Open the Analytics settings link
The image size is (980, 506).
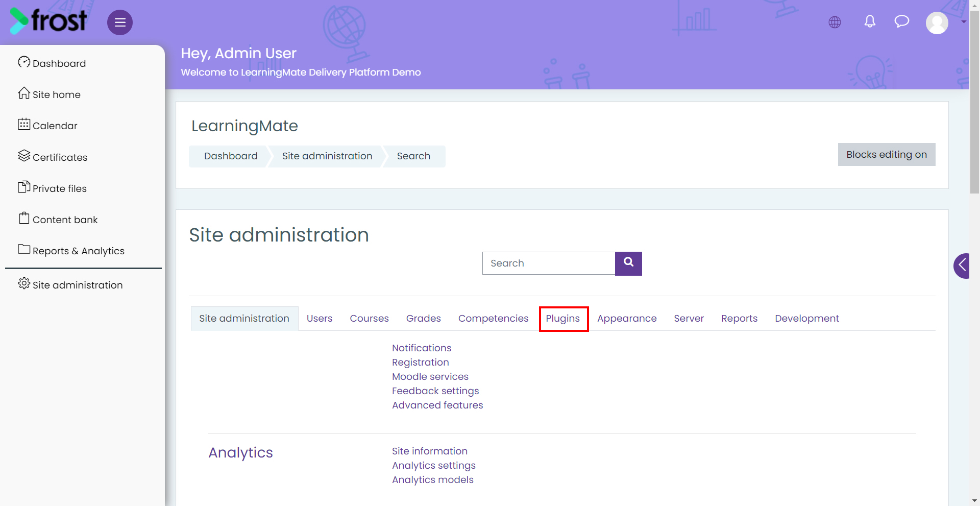click(x=434, y=466)
